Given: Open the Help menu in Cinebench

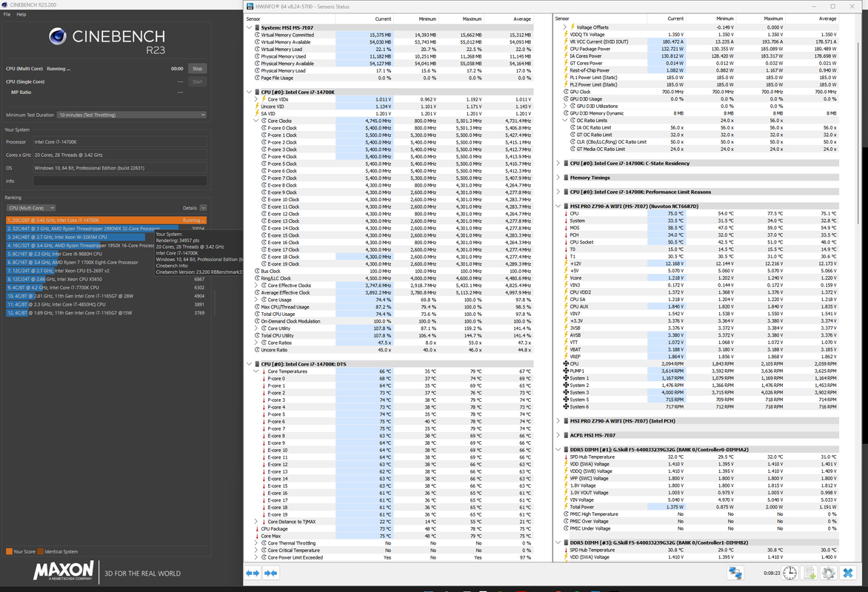Looking at the screenshot, I should click(21, 14).
